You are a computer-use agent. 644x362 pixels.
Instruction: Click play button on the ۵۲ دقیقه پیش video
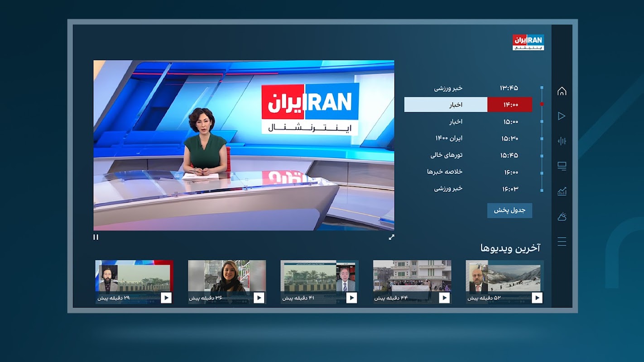tap(537, 298)
